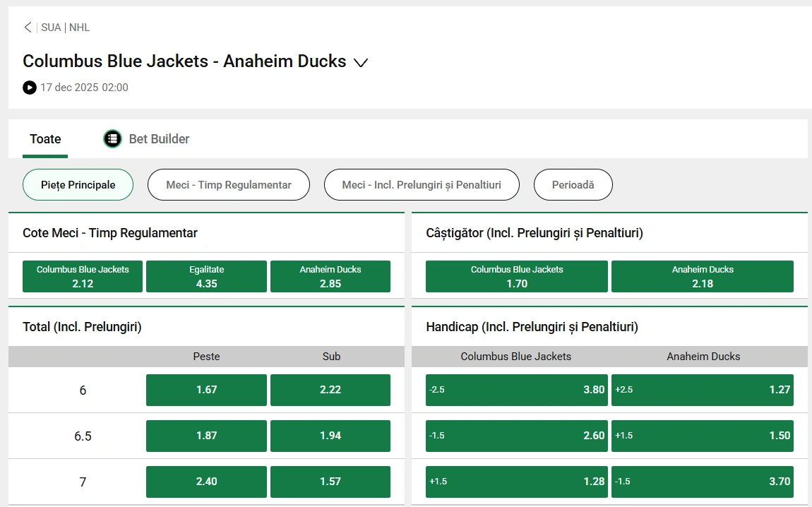
Task: Select the Meci - Timp Regulamentar filter
Action: click(228, 184)
